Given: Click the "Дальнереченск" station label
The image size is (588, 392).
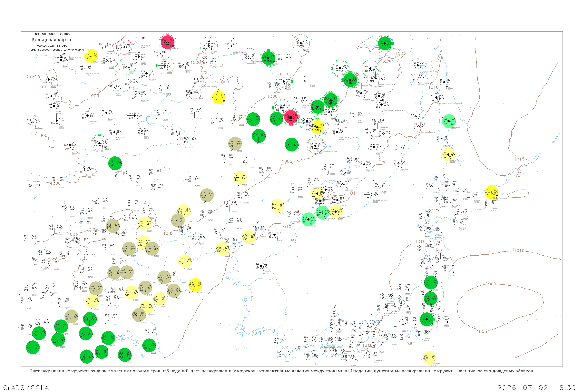Looking at the screenshot, I should click(353, 179).
